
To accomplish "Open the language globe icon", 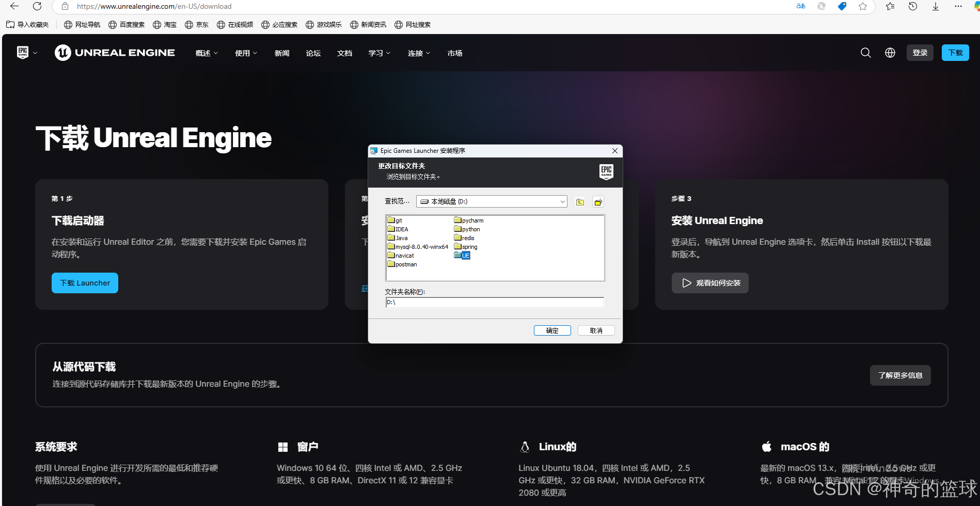I will tap(890, 53).
